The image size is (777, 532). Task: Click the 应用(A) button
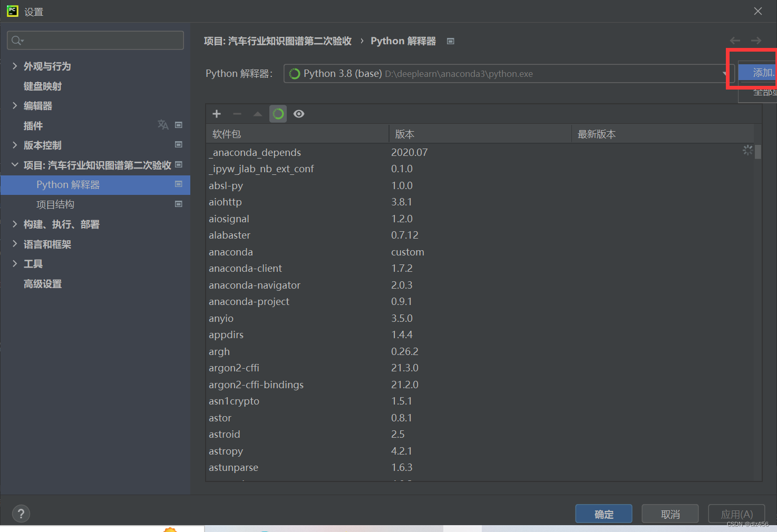[x=736, y=514]
